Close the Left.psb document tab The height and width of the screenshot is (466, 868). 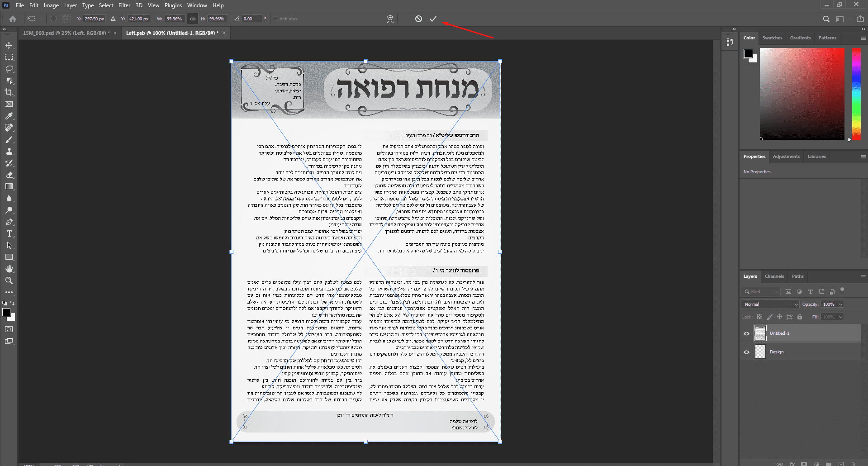click(x=224, y=33)
